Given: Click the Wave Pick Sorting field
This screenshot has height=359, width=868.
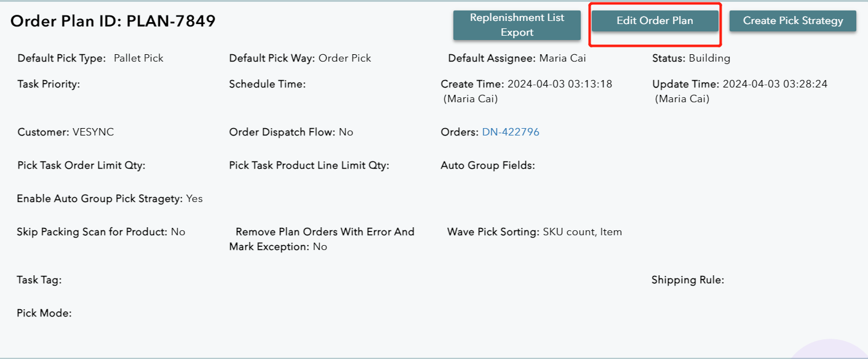Looking at the screenshot, I should pos(534,232).
